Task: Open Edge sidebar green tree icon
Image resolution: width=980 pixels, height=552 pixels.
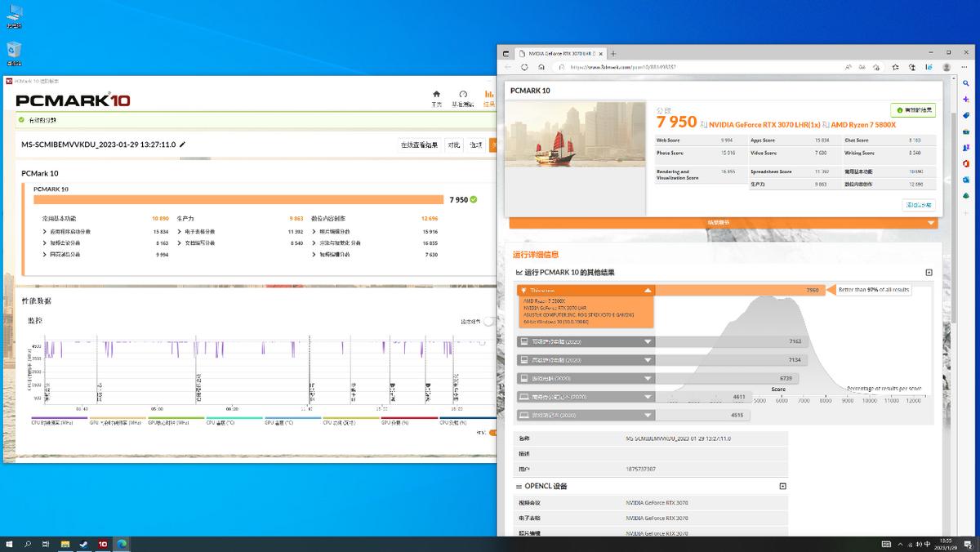Action: 966,195
